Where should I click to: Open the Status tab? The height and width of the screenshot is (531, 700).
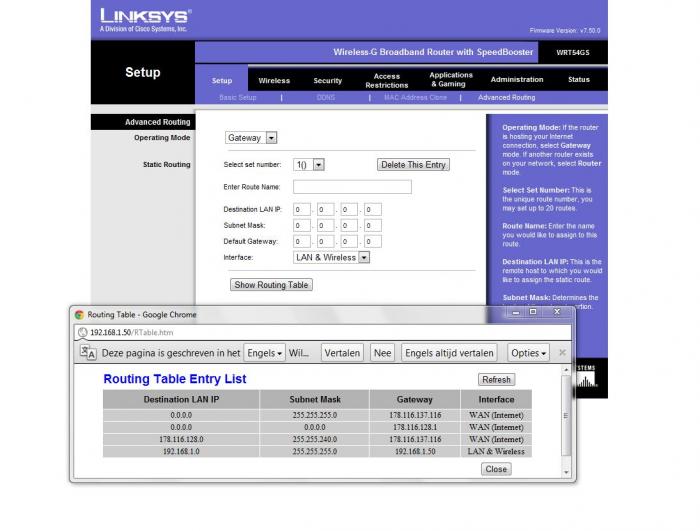click(579, 79)
